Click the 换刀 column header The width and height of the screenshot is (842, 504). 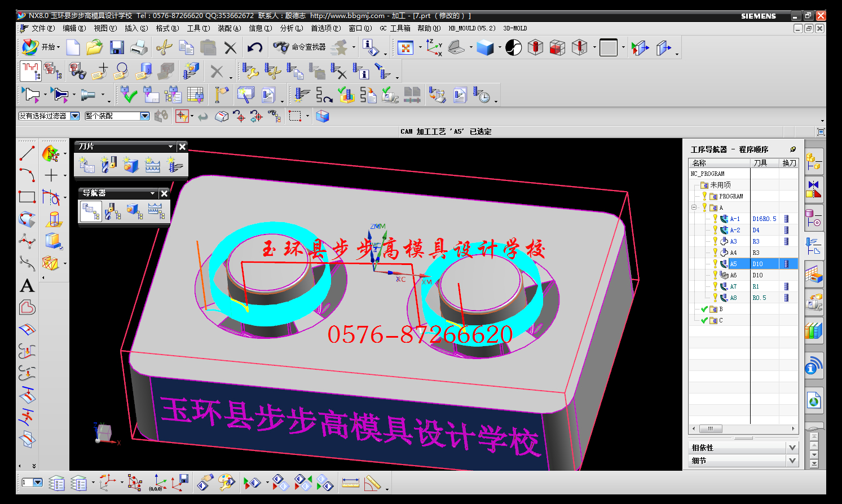click(789, 163)
